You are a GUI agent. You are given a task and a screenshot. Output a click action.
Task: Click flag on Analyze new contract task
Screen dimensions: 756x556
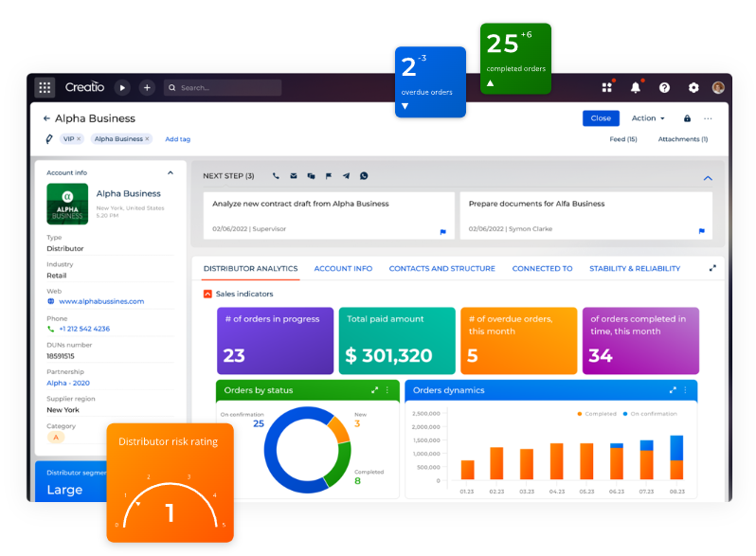tap(443, 232)
